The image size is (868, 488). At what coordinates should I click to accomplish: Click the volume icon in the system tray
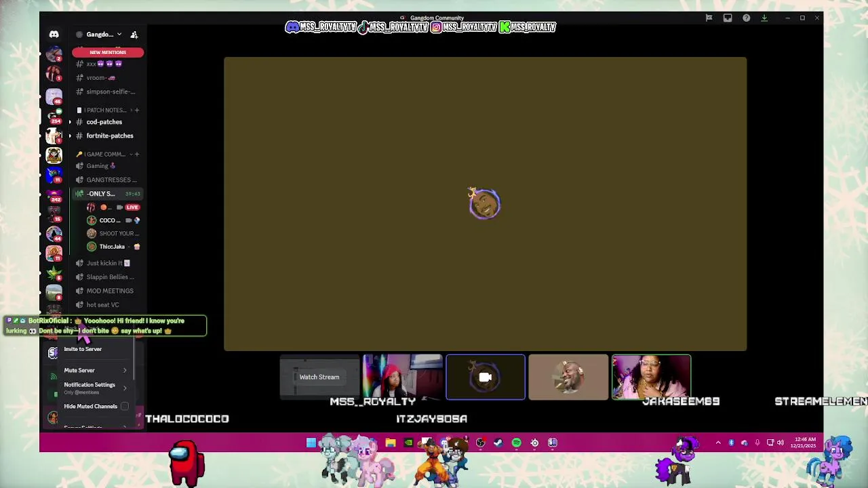pos(781,443)
